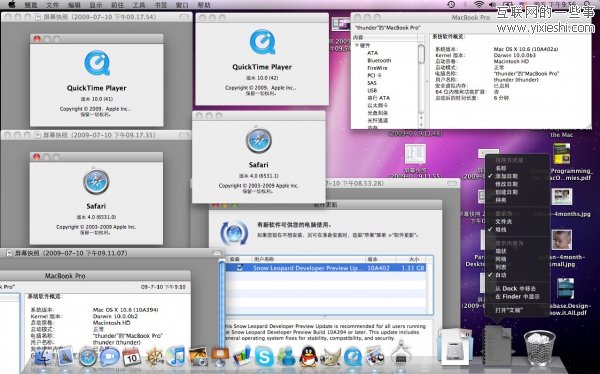
Task: Select 网格 view option in Dock menu
Action: 501,259
